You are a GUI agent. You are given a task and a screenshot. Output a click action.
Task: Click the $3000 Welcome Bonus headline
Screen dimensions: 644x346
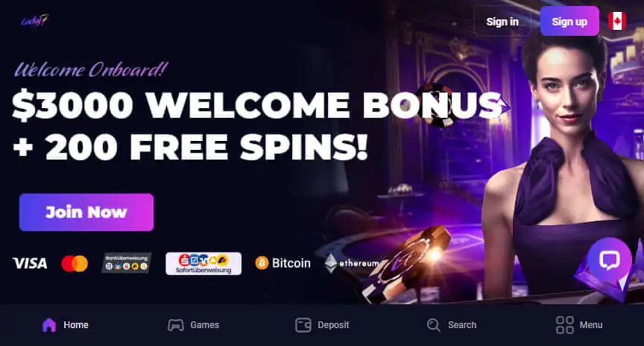click(x=256, y=106)
